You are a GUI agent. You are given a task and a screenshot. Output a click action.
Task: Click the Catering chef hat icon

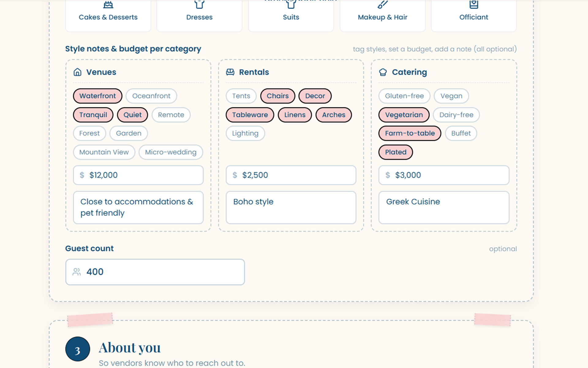(383, 72)
